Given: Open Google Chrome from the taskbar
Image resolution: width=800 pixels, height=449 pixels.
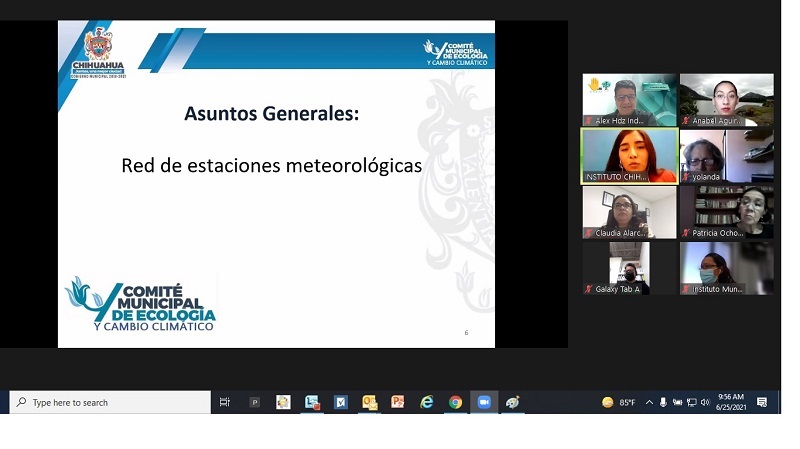Looking at the screenshot, I should (456, 402).
